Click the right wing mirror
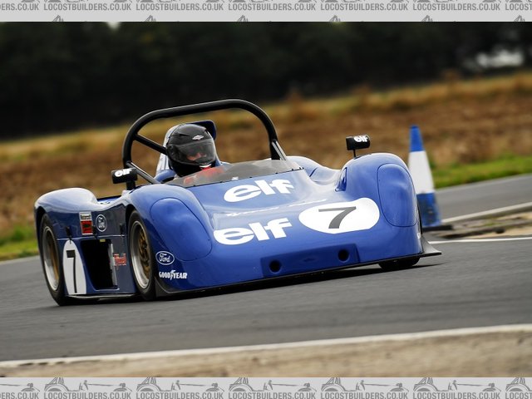 (x=357, y=142)
